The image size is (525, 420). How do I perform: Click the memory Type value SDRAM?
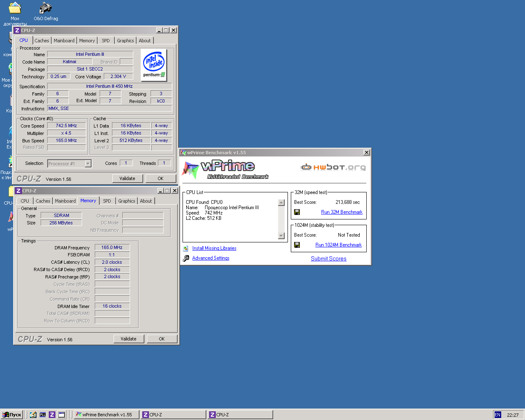[61, 215]
